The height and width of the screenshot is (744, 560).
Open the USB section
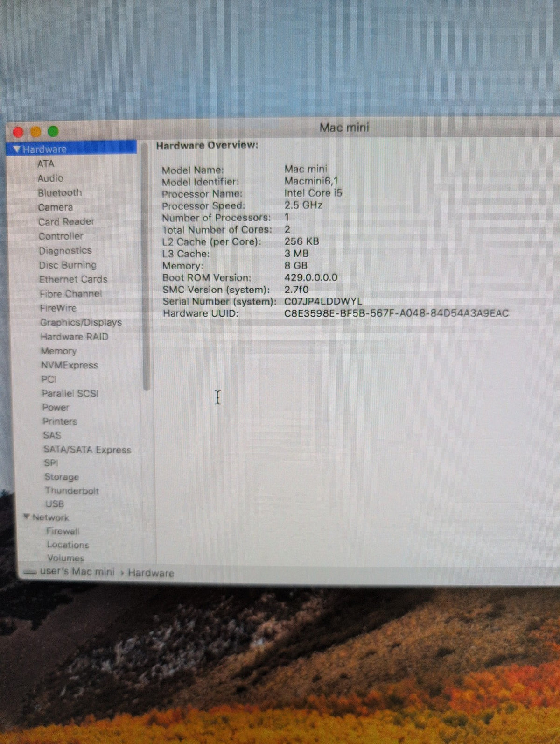coord(55,504)
